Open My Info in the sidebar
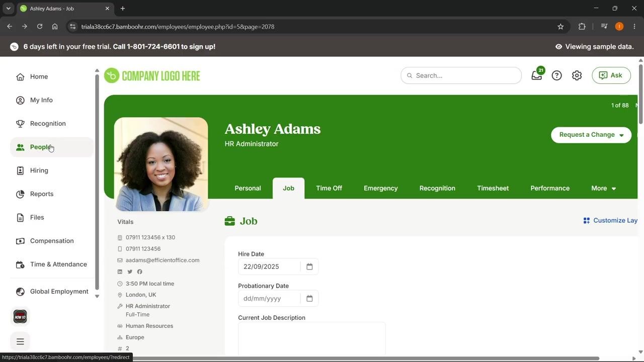The image size is (644, 362). (x=52, y=100)
